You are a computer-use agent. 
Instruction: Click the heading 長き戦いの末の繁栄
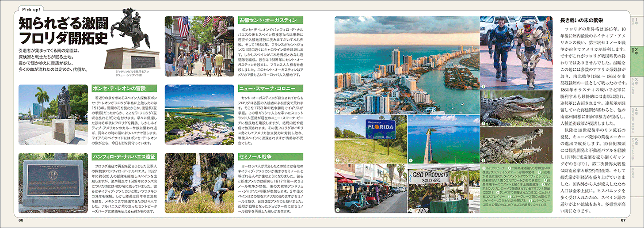[581, 20]
